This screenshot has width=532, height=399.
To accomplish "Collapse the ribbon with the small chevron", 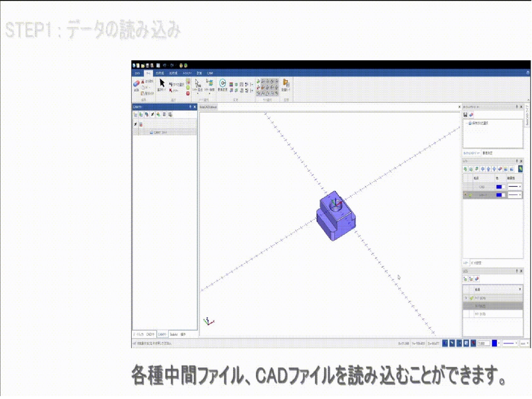I will point(528,100).
